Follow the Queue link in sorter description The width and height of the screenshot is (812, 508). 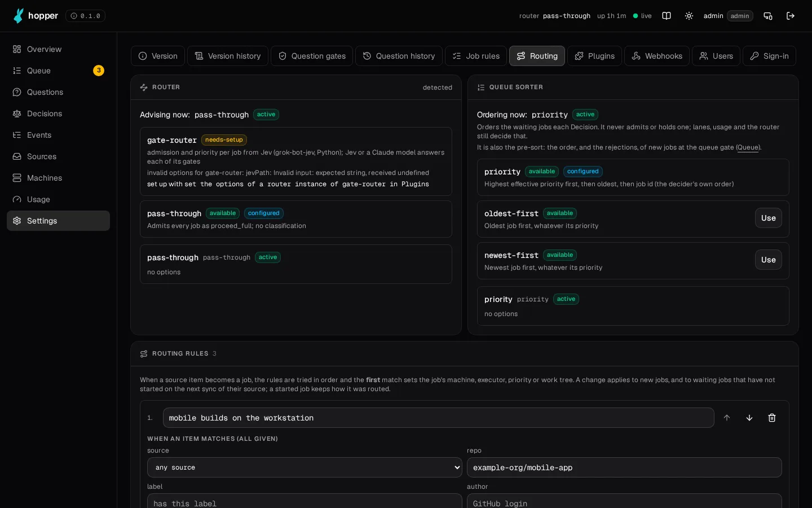coord(748,147)
